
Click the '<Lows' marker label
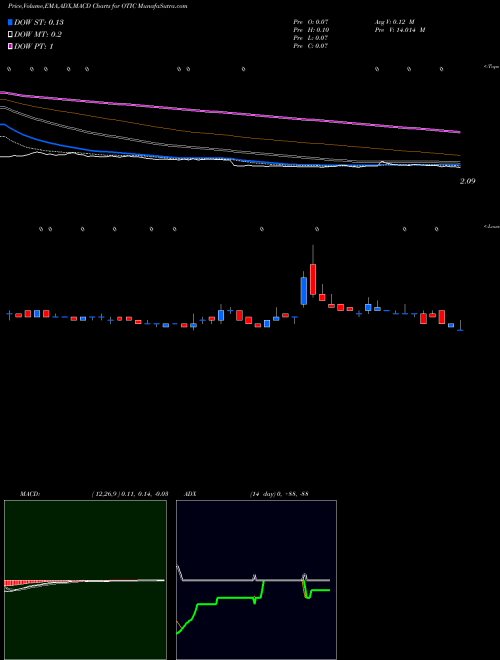coord(492,226)
